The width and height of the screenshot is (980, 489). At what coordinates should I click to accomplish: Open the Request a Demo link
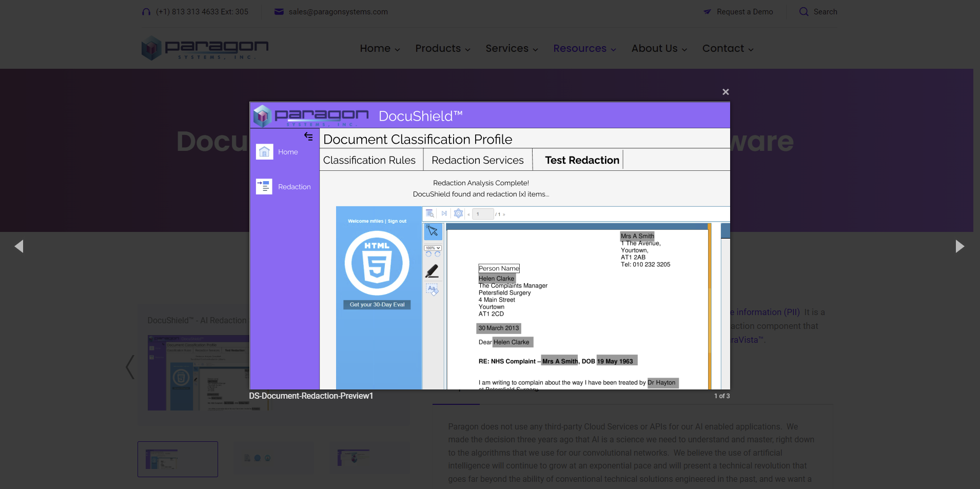tap(743, 11)
